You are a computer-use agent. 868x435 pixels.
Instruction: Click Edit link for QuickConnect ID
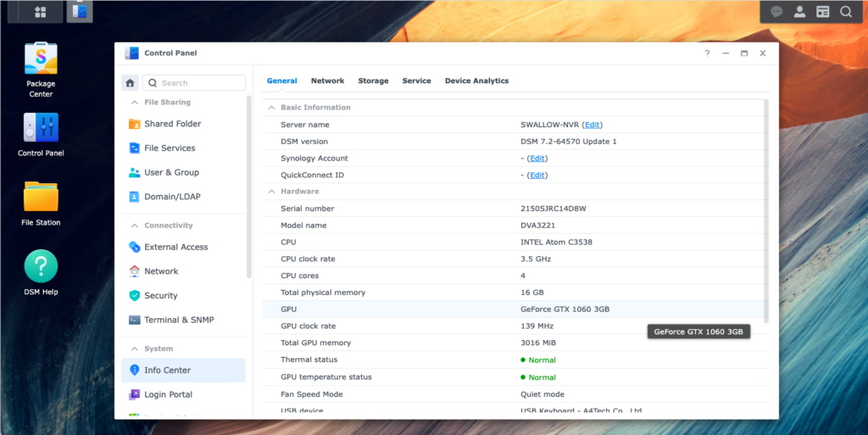coord(537,176)
